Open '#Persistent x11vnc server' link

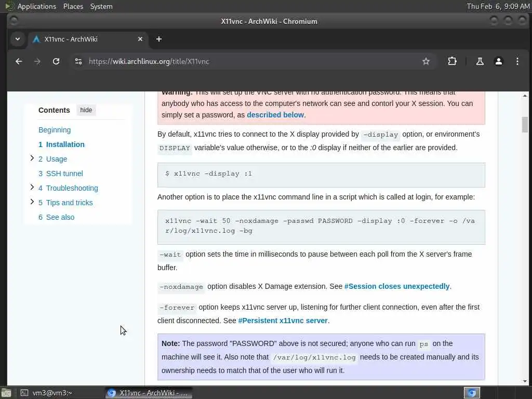[x=283, y=321]
